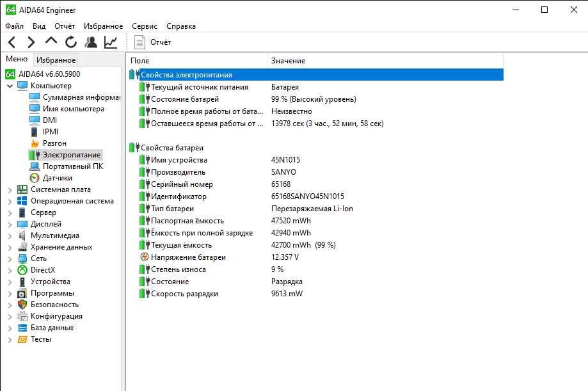Open the Избранное menu in menu bar

[x=103, y=26]
